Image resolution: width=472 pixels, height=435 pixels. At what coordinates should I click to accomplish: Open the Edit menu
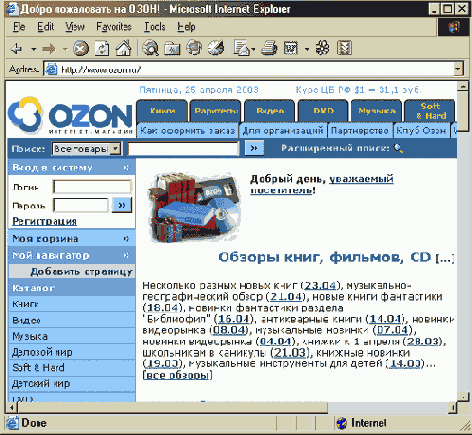[46, 27]
